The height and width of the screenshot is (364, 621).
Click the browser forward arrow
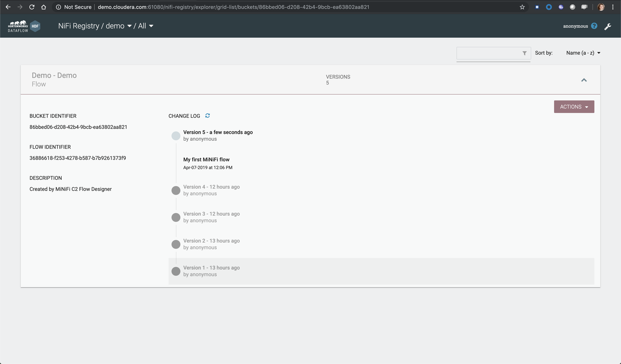pyautogui.click(x=20, y=7)
